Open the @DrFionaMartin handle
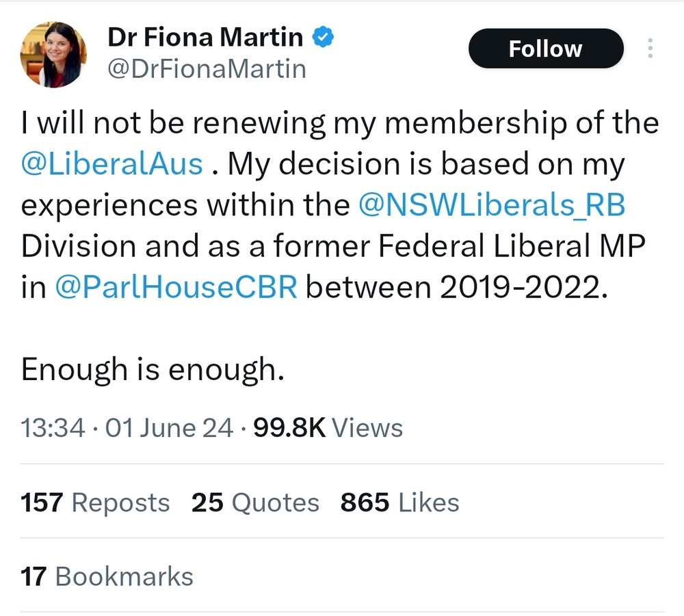The height and width of the screenshot is (616, 684). pos(207,69)
